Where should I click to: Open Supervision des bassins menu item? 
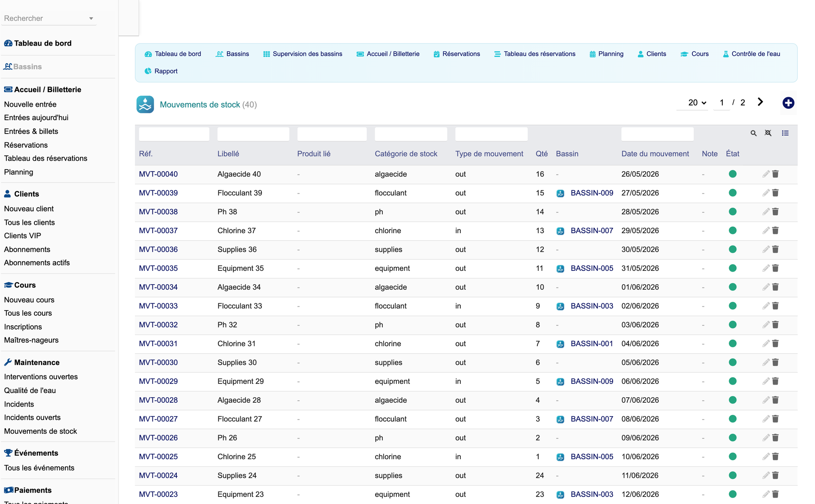pyautogui.click(x=303, y=54)
